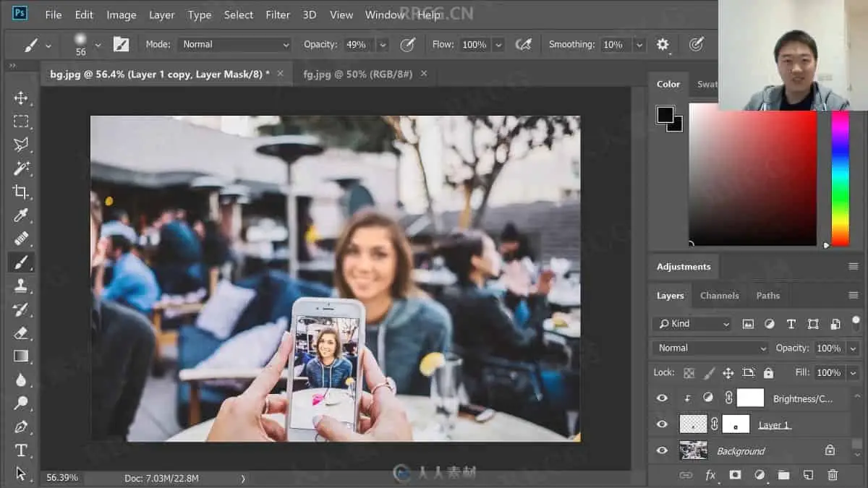
Task: Hide the Brightness/Contrast adjustment layer
Action: [x=662, y=398]
